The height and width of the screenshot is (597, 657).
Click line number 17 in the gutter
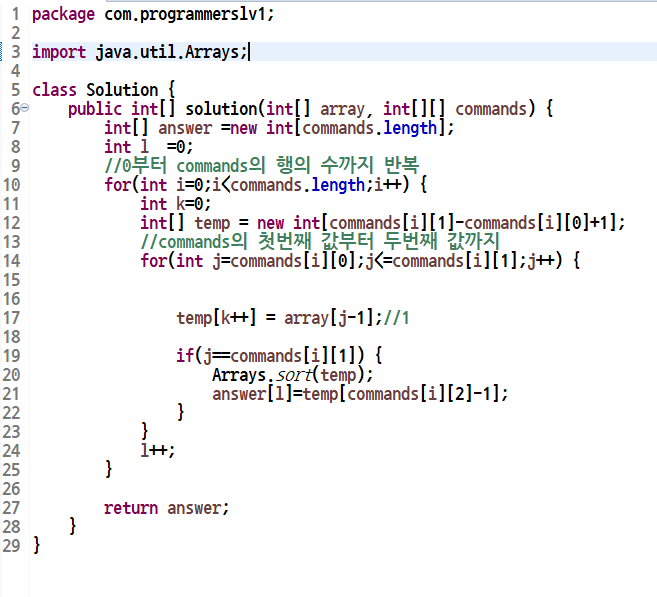coord(11,318)
